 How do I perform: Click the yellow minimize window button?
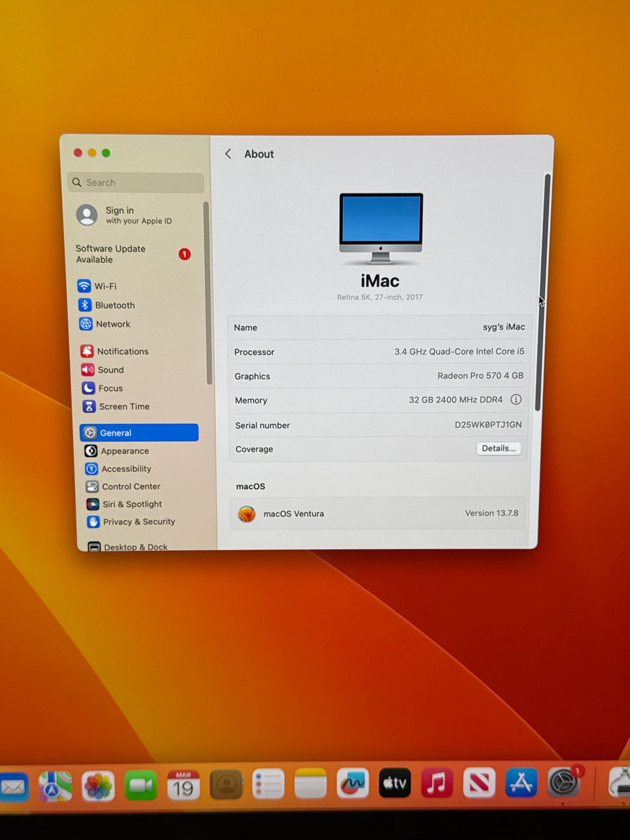[92, 153]
